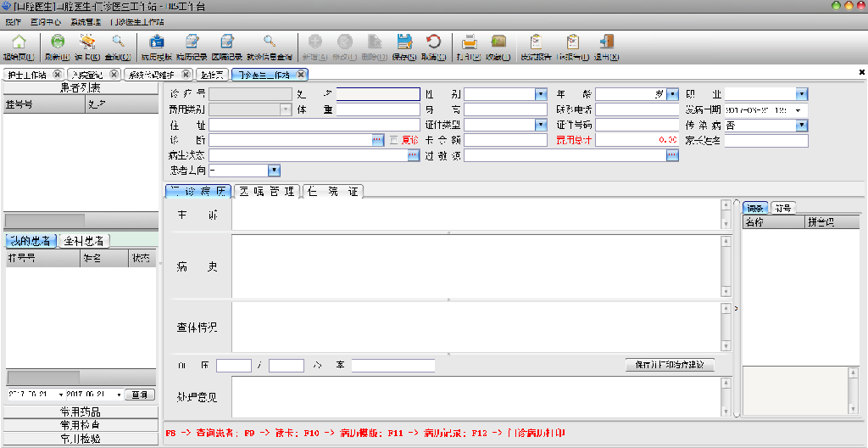Open 病生状态 ellipsis lookup button
Viewport: 868px width, 448px height.
(414, 155)
